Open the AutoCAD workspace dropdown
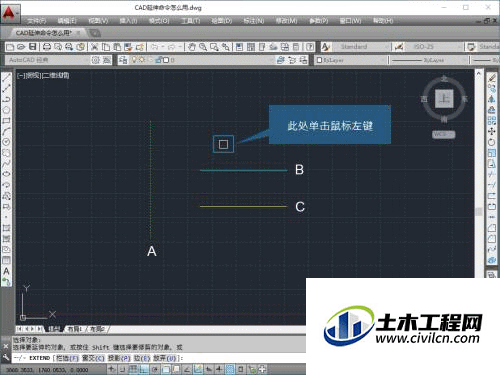 [x=47, y=60]
